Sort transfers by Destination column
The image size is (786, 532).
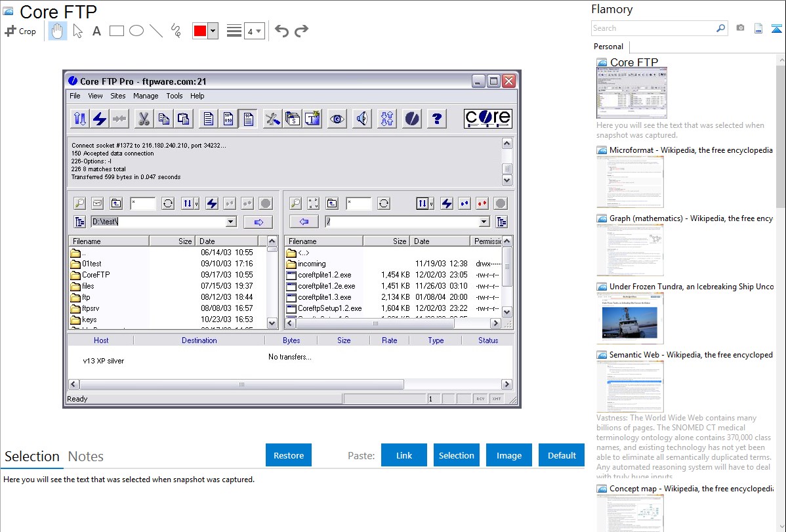click(x=199, y=340)
